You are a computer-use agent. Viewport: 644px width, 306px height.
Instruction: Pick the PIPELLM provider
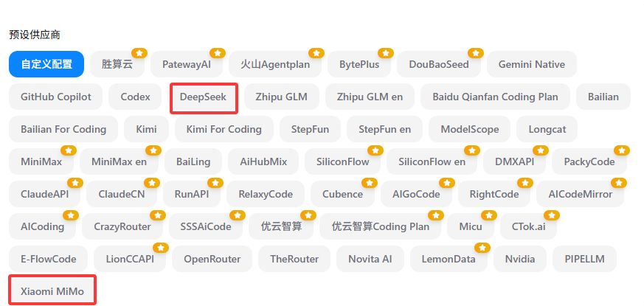(584, 259)
